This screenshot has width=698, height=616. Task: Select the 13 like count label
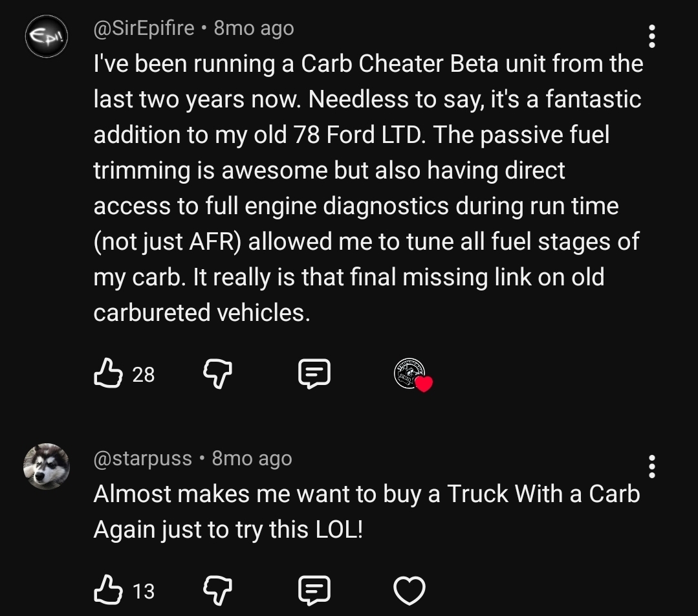click(142, 592)
